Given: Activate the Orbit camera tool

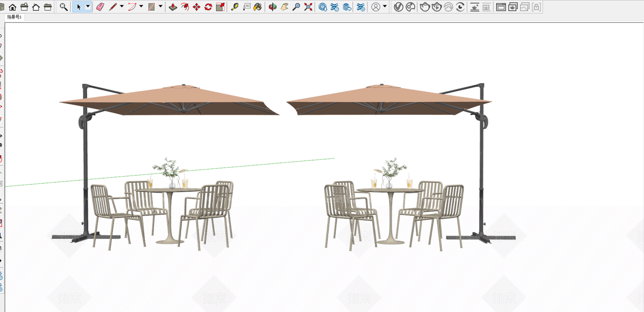Looking at the screenshot, I should [x=272, y=7].
